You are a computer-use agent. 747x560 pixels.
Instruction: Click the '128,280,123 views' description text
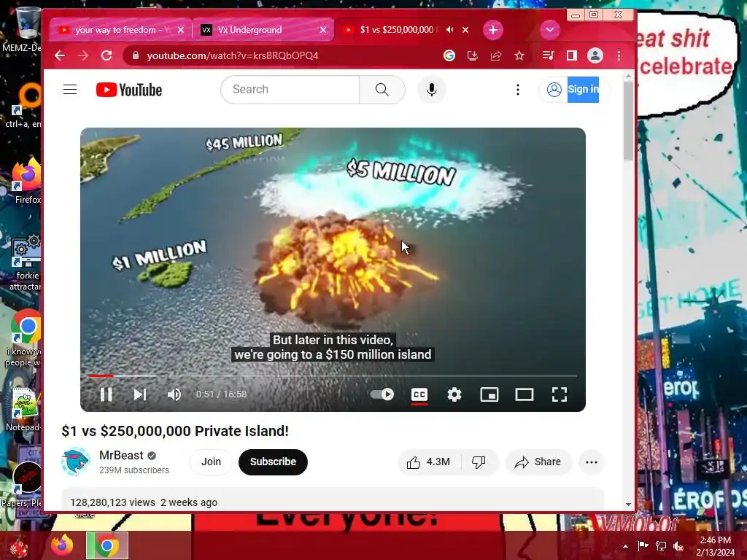tap(112, 502)
